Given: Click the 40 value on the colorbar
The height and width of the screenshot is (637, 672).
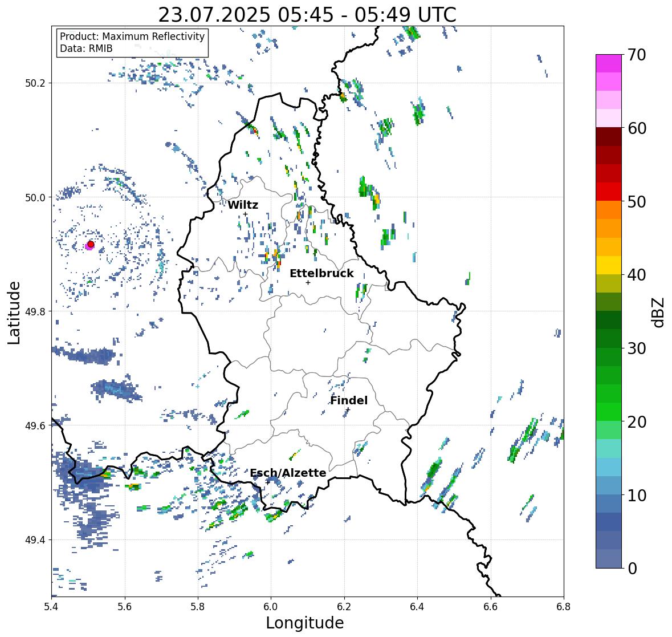Looking at the screenshot, I should pos(637,275).
